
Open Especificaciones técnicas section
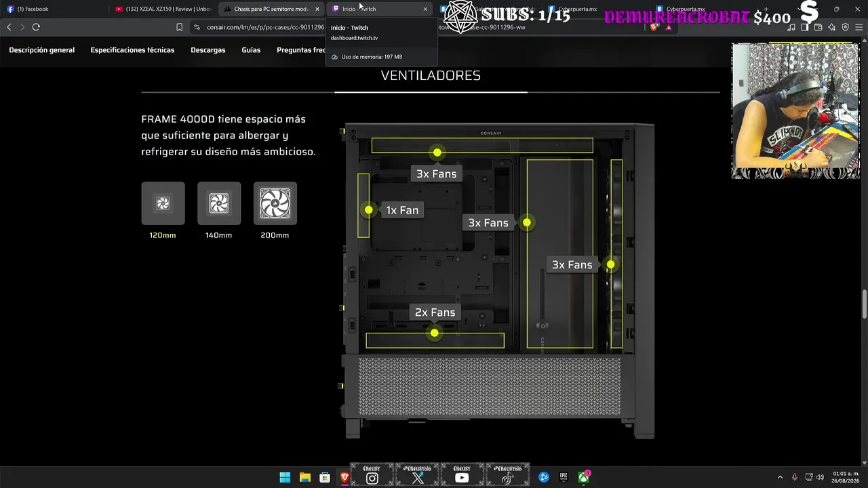tap(132, 50)
